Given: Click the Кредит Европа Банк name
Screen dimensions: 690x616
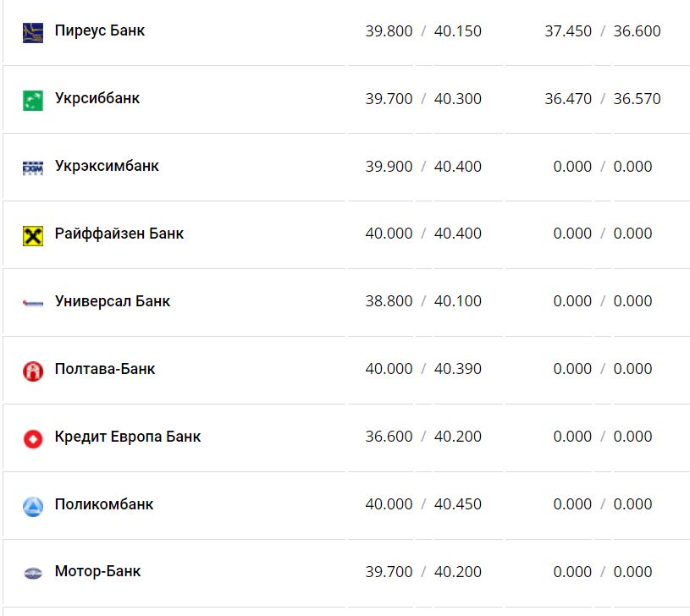Looking at the screenshot, I should [x=128, y=437].
